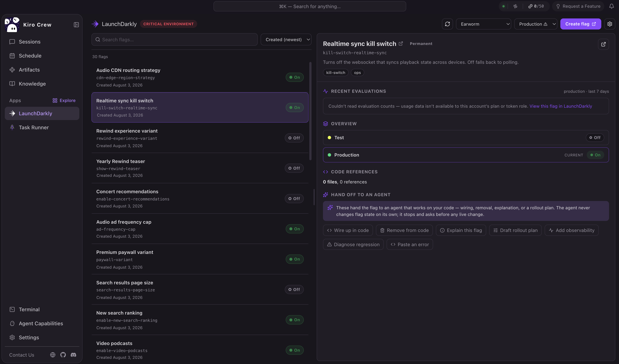
Task: Open the Created (newest) sort dropdown
Action: pos(286,39)
